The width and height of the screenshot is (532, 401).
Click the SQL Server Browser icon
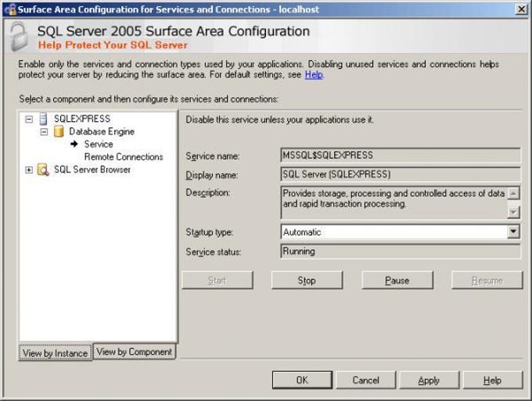(44, 170)
